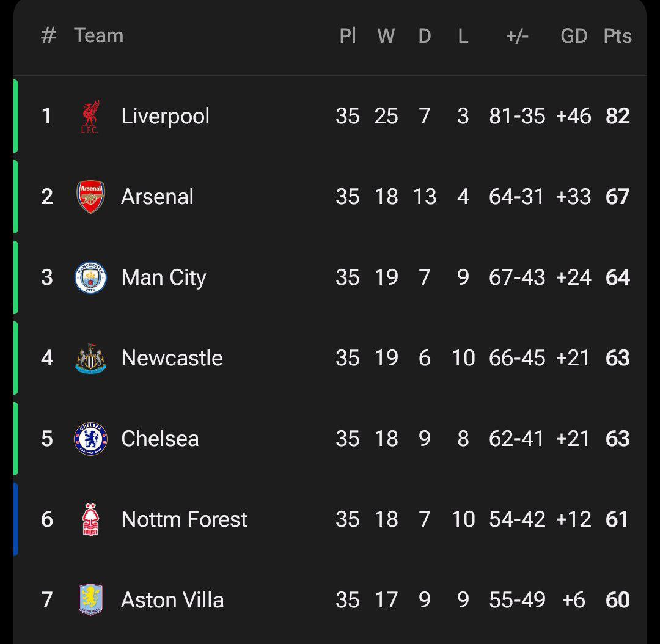Open the Arsenal team name link
The width and height of the screenshot is (660, 644).
coord(157,197)
